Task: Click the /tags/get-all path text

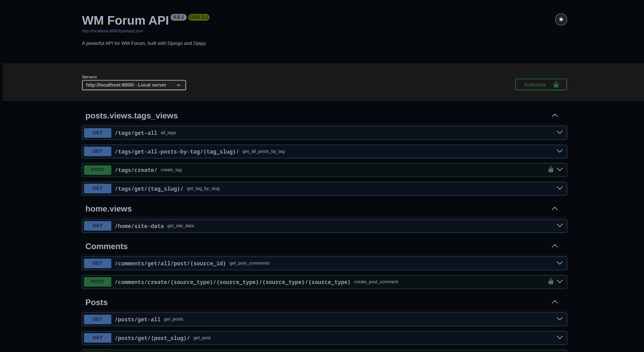Action: [136, 133]
